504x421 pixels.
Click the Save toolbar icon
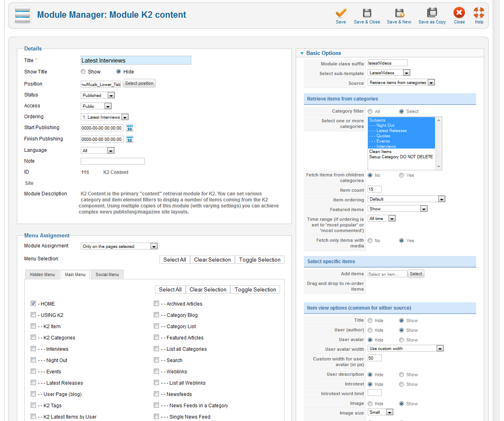(341, 13)
